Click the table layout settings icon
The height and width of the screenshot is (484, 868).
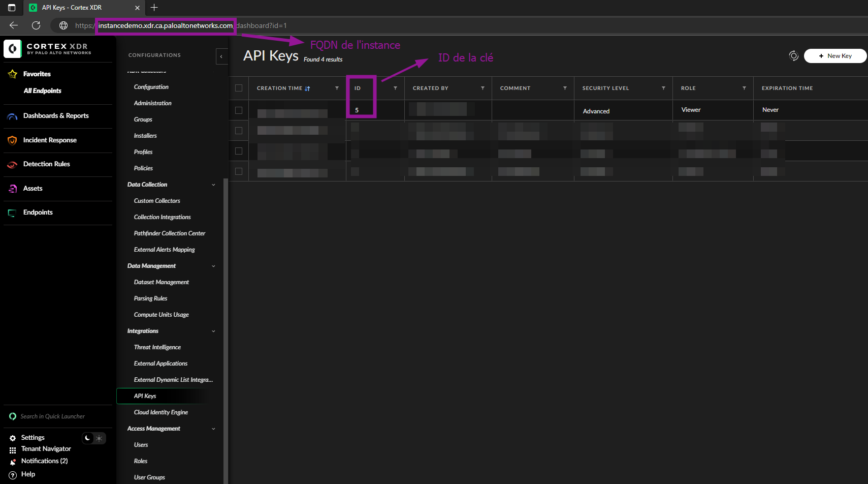(x=793, y=56)
